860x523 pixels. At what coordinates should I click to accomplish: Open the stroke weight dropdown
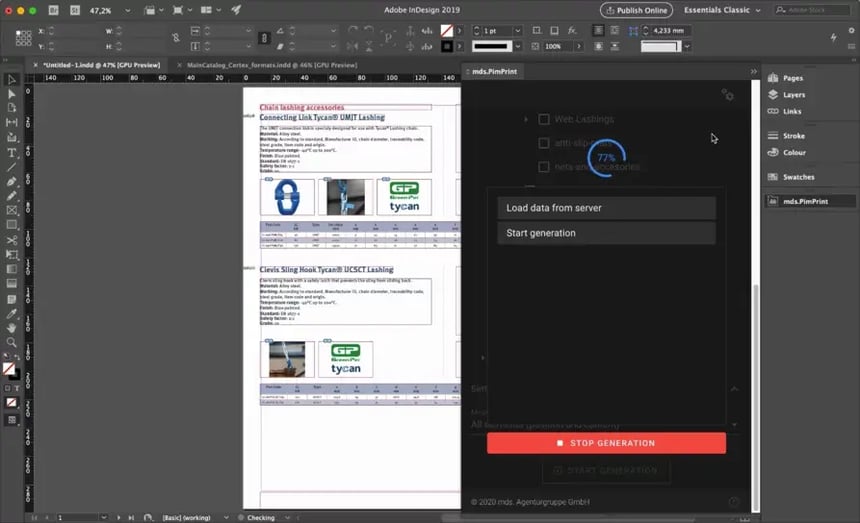(517, 31)
